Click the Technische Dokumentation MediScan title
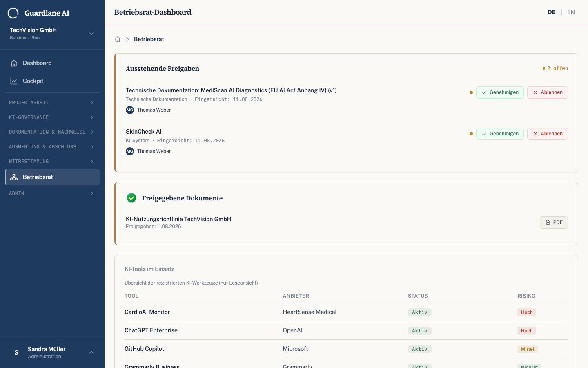This screenshot has width=588, height=368. point(231,90)
